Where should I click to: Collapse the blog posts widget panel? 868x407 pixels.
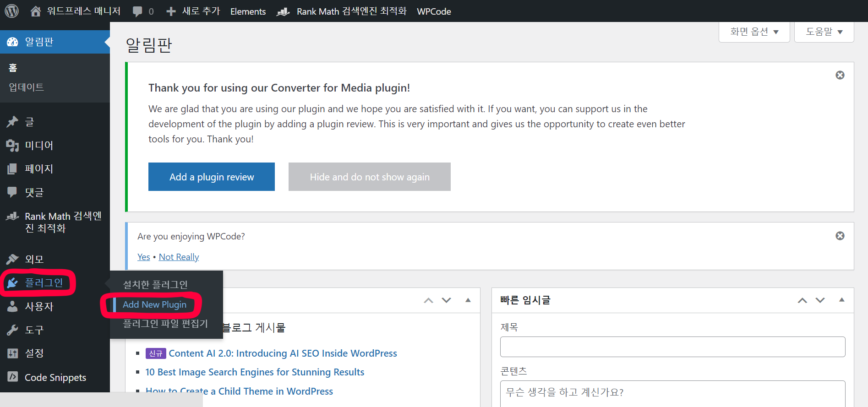click(468, 300)
